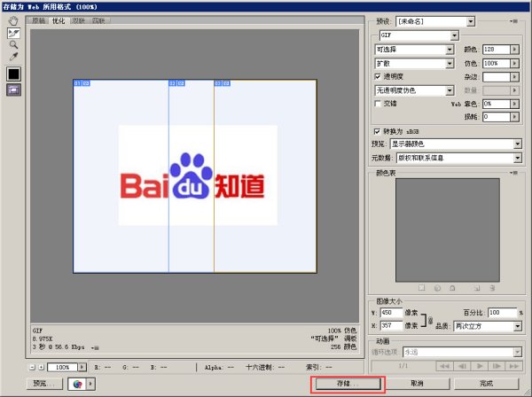Screen dimensions: 532x397
Task: Toggle the 交错 interlaced checkbox
Action: (378, 104)
